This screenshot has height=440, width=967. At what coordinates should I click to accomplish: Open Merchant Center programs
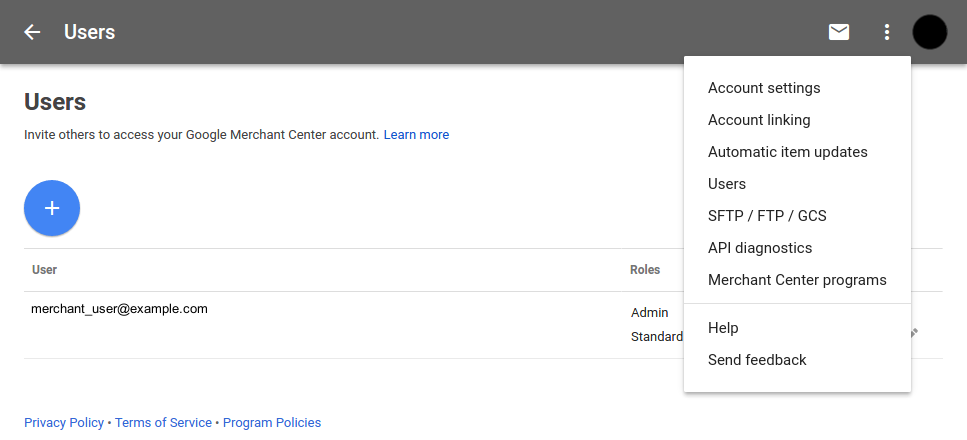(797, 280)
